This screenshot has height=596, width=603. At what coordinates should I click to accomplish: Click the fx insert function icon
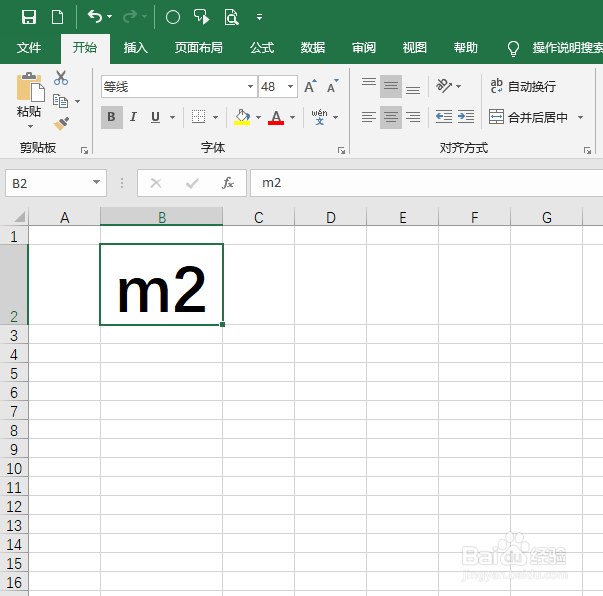click(228, 183)
